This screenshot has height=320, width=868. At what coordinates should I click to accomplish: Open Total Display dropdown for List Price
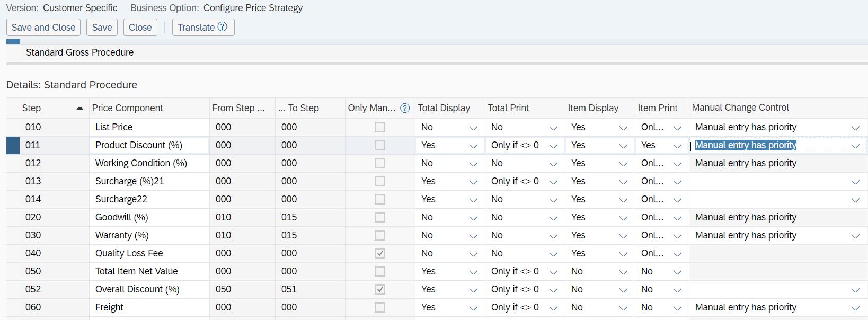[473, 128]
